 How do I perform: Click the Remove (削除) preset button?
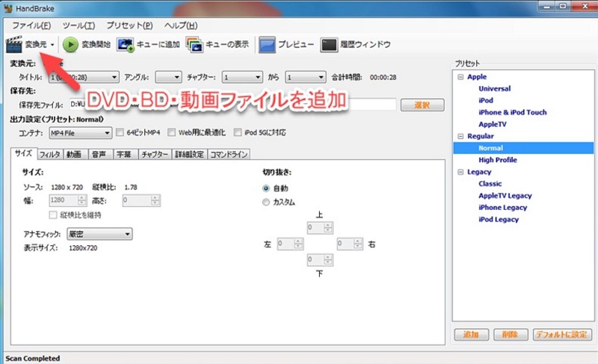click(x=511, y=335)
